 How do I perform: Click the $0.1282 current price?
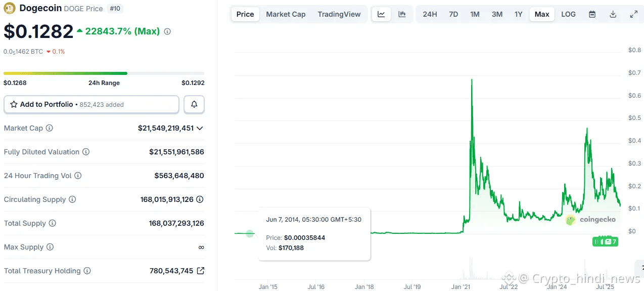[x=38, y=31]
